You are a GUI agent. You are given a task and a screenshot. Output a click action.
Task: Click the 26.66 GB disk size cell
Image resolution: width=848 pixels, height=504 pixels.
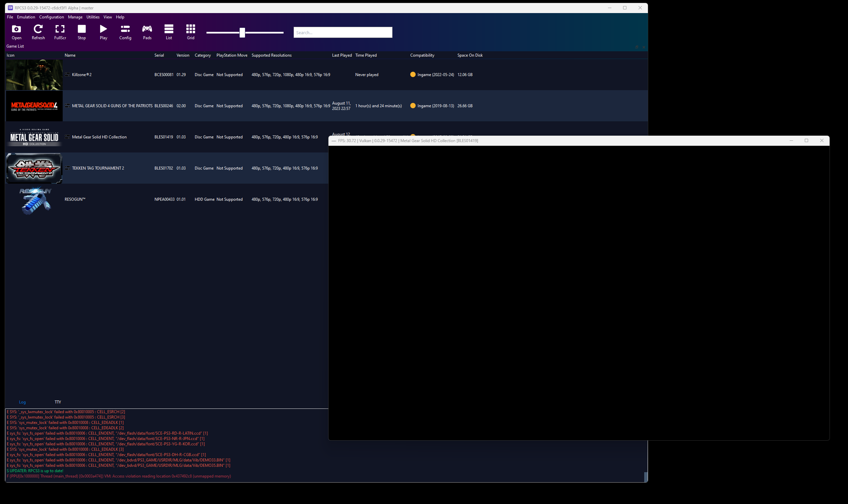(x=465, y=106)
